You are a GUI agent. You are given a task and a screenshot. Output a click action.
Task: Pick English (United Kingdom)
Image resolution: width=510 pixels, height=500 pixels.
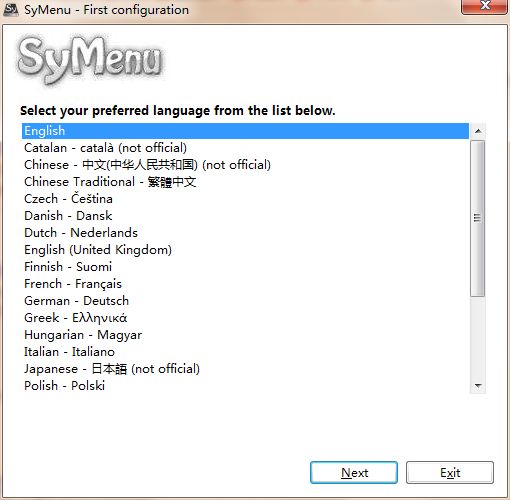coord(245,250)
